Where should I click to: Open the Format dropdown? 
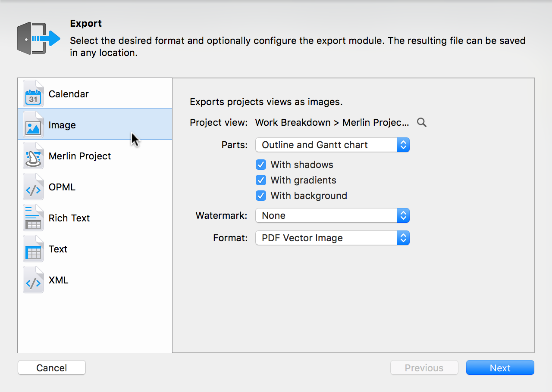[x=332, y=238]
